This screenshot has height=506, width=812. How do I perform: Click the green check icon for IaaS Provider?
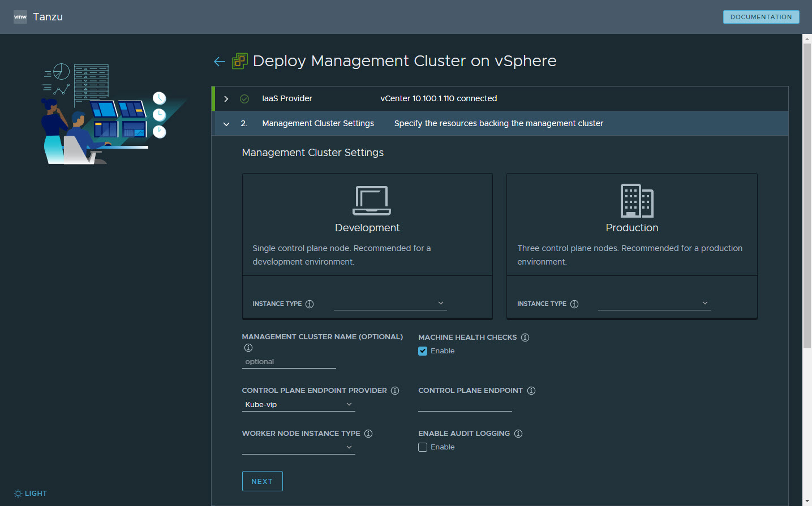tap(244, 99)
